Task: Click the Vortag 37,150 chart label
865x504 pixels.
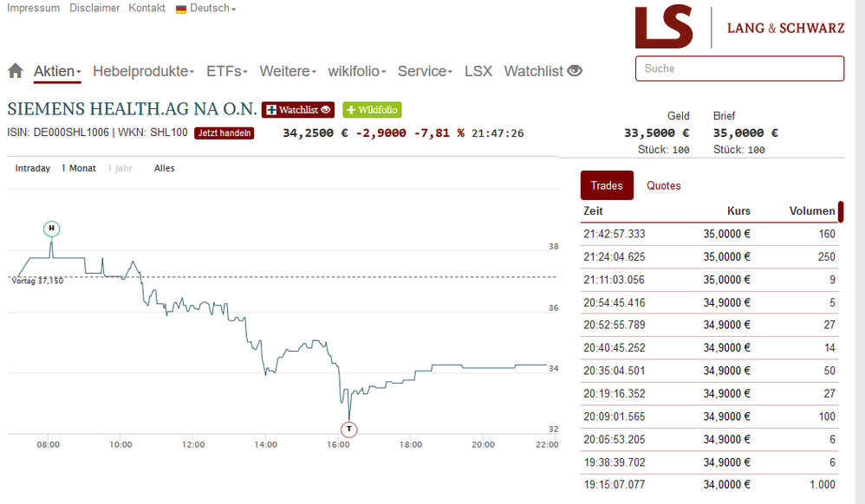Action: [37, 281]
